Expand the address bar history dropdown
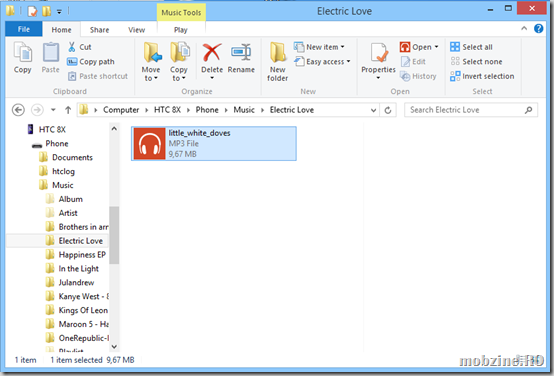Viewport: 554px width, 376px height. (x=373, y=110)
